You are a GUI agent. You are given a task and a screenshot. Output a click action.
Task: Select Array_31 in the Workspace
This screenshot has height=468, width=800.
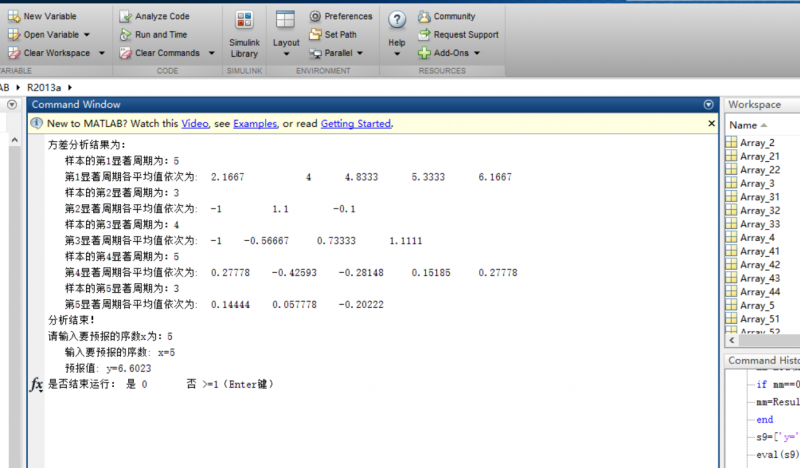(759, 197)
